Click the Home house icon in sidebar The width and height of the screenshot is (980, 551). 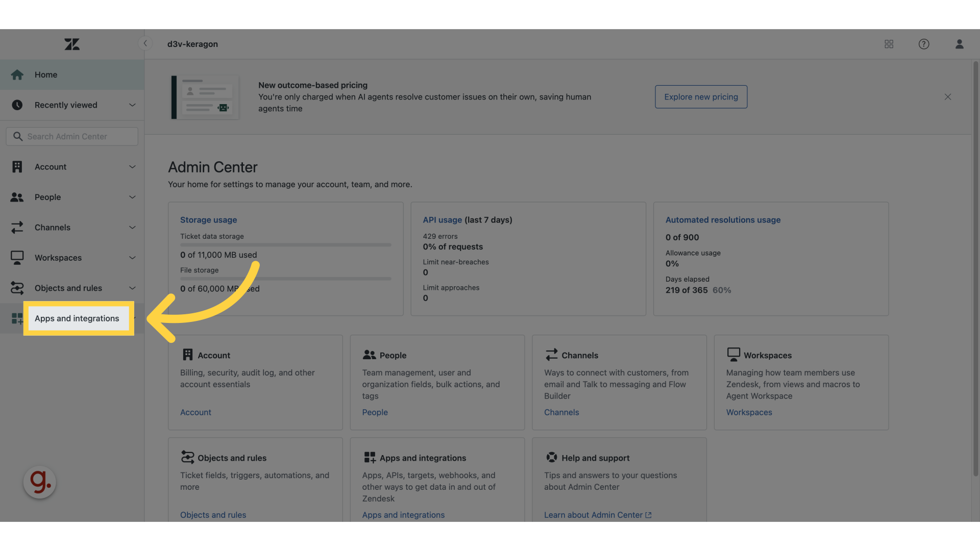[17, 74]
